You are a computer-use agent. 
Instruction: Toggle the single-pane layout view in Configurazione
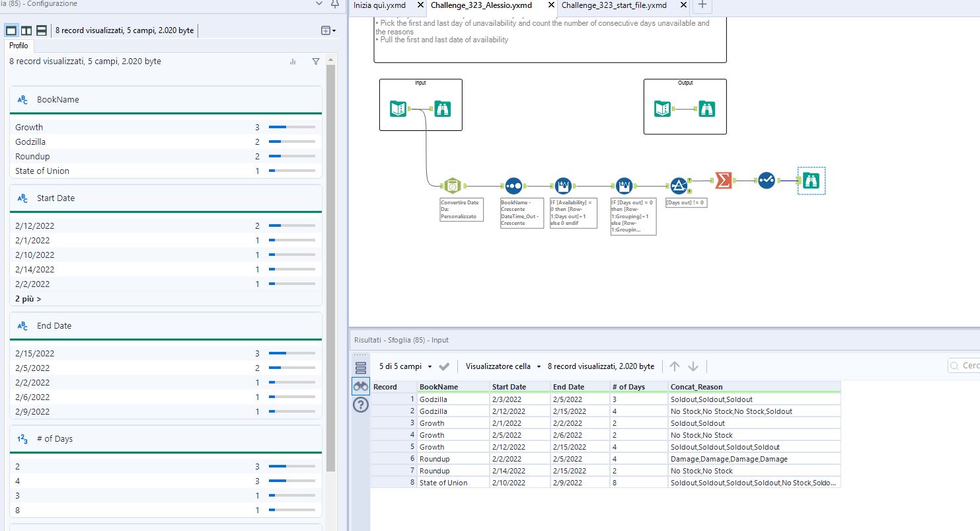coord(11,30)
